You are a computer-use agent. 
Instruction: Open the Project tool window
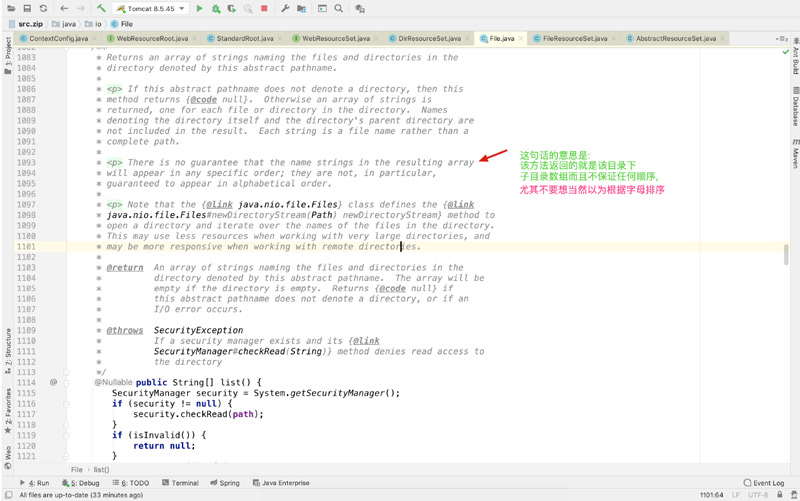[x=8, y=55]
